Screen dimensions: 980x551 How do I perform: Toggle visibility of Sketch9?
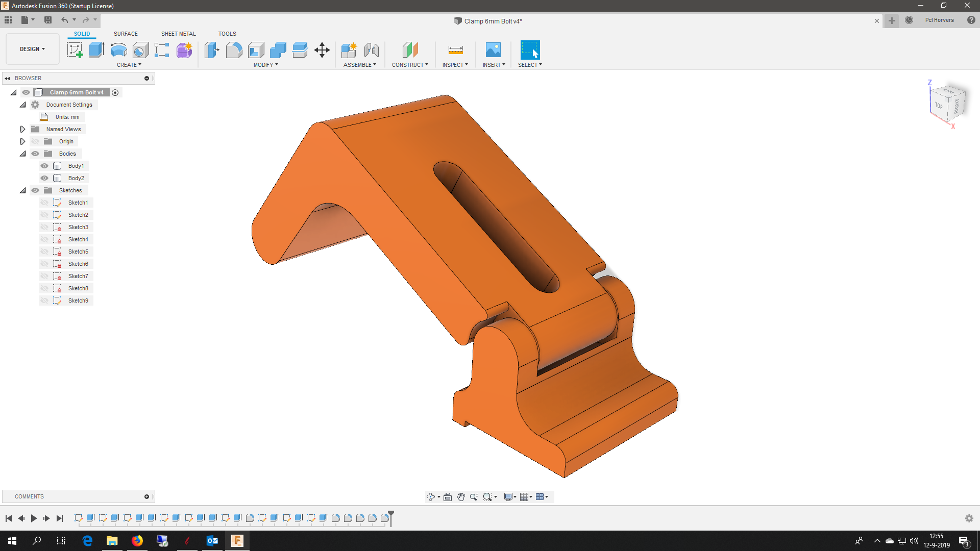tap(44, 300)
